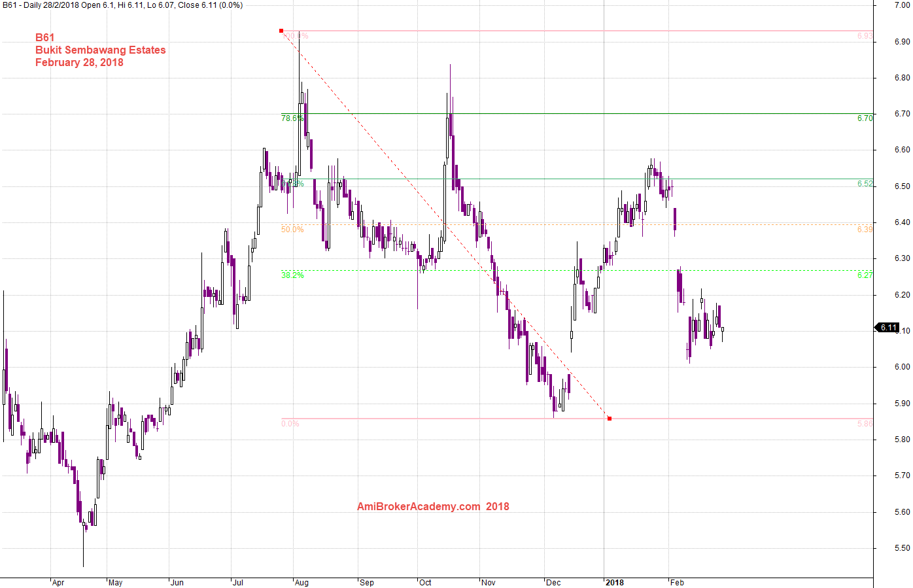This screenshot has width=913, height=588.
Task: Click the red 'B61' ticker label
Action: (45, 38)
